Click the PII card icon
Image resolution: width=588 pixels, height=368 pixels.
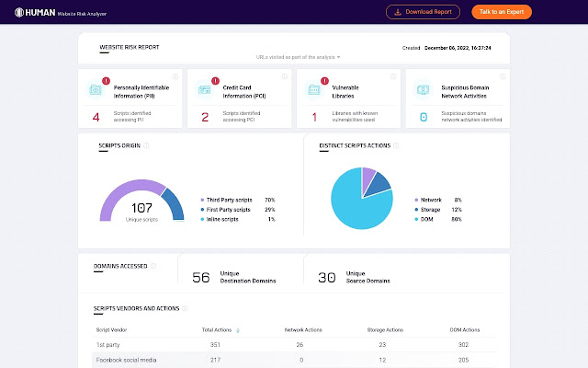[96, 90]
